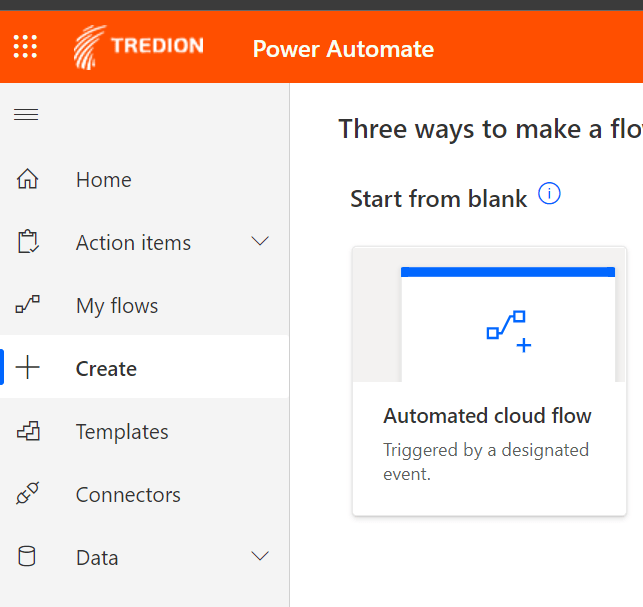Open the app launcher waffle icon
Viewport: 643px width, 607px height.
pyautogui.click(x=25, y=47)
